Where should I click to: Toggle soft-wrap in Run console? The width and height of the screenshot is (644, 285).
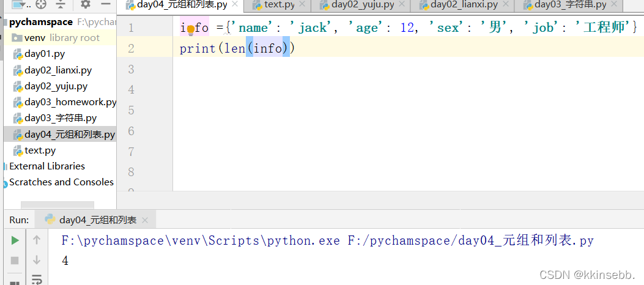pos(37,279)
